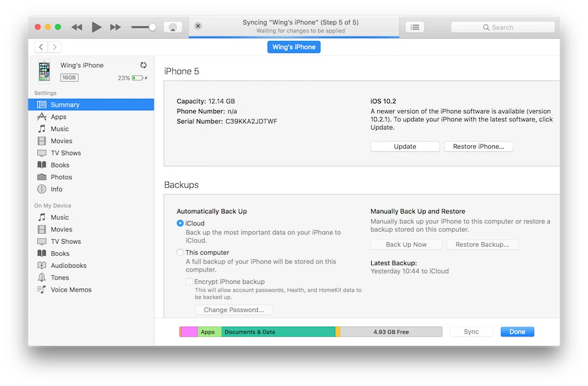Click the play button
Image resolution: width=588 pixels, height=386 pixels.
96,27
